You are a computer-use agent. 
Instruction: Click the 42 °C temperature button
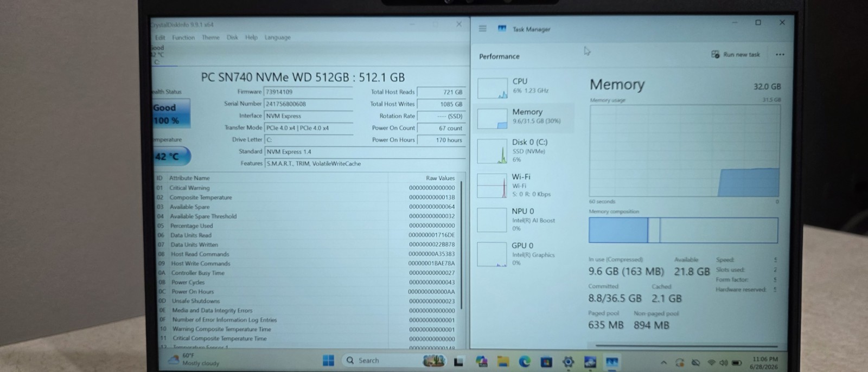[x=171, y=156]
